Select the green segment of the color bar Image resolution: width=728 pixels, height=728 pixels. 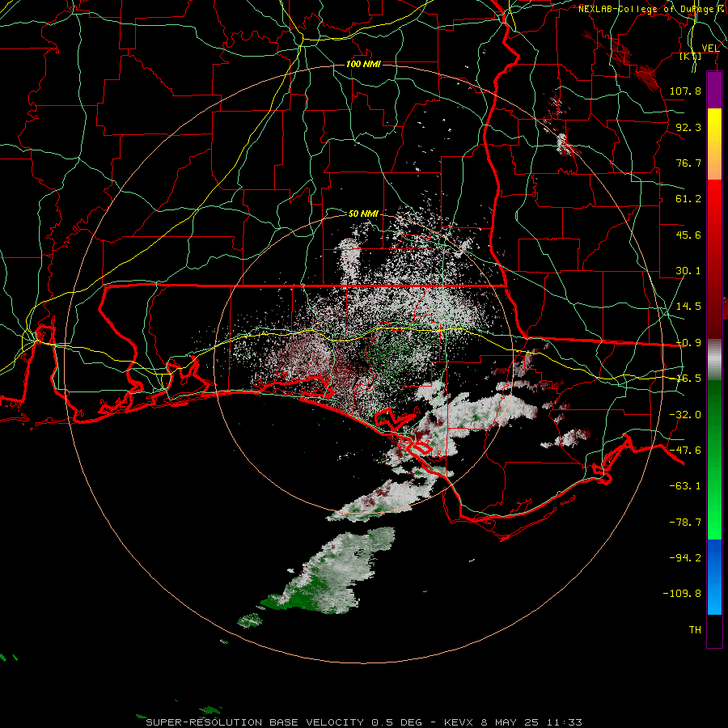point(714,459)
